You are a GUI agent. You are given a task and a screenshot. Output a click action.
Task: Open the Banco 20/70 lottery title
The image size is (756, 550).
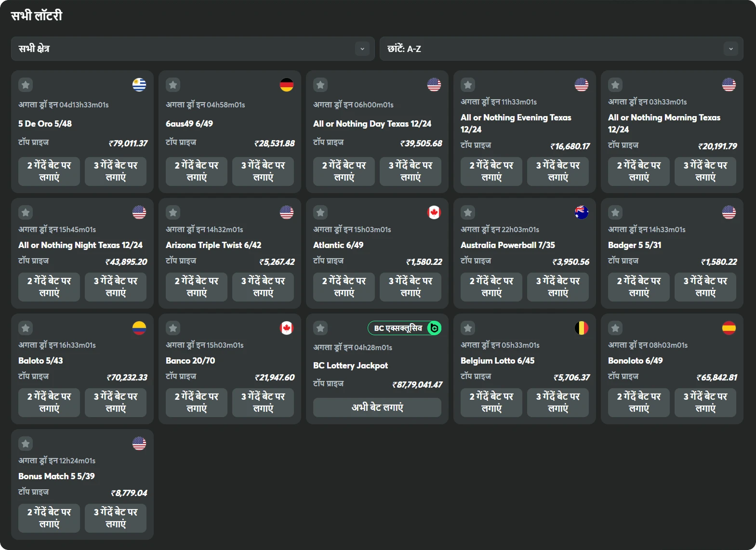pyautogui.click(x=190, y=361)
